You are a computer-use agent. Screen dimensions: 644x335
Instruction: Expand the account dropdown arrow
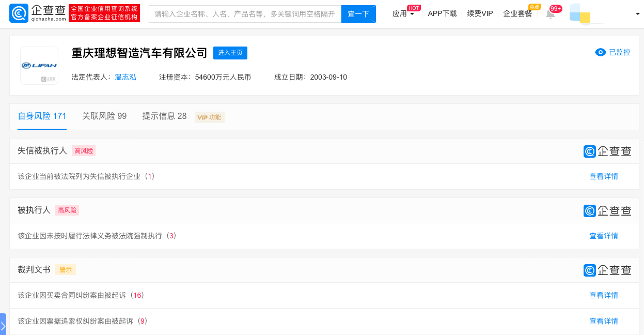638,14
